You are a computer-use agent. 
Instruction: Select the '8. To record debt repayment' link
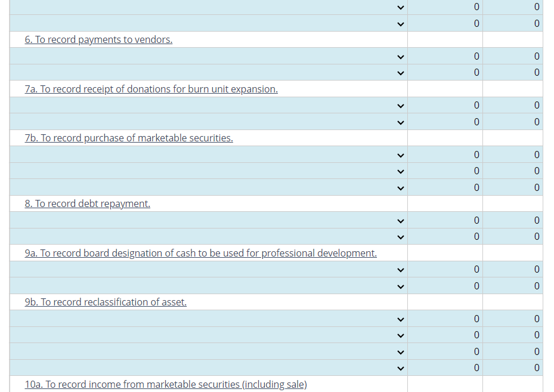coord(87,203)
